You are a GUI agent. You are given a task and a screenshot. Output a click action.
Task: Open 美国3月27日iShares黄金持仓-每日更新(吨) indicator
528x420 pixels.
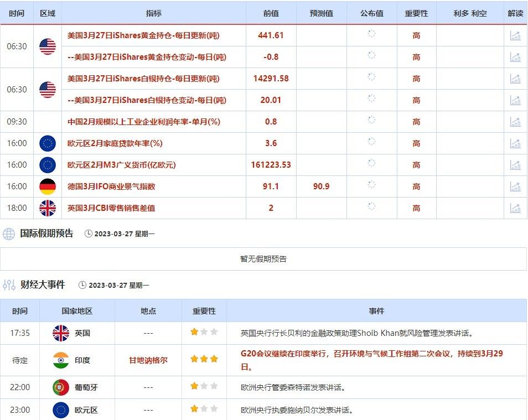pyautogui.click(x=143, y=35)
